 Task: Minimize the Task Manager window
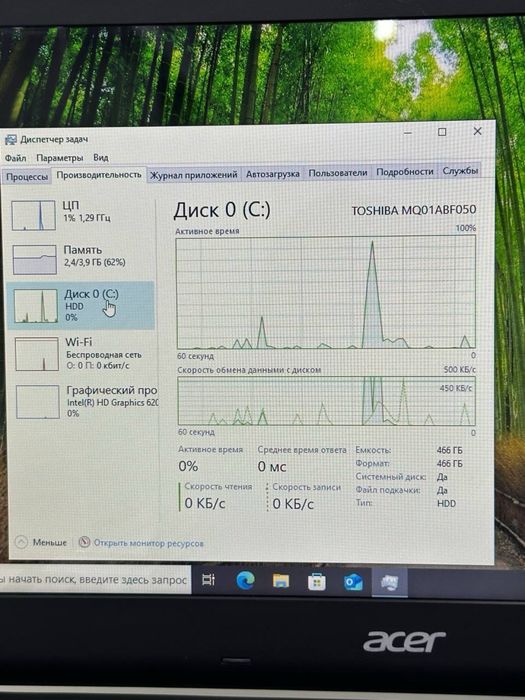pos(408,133)
